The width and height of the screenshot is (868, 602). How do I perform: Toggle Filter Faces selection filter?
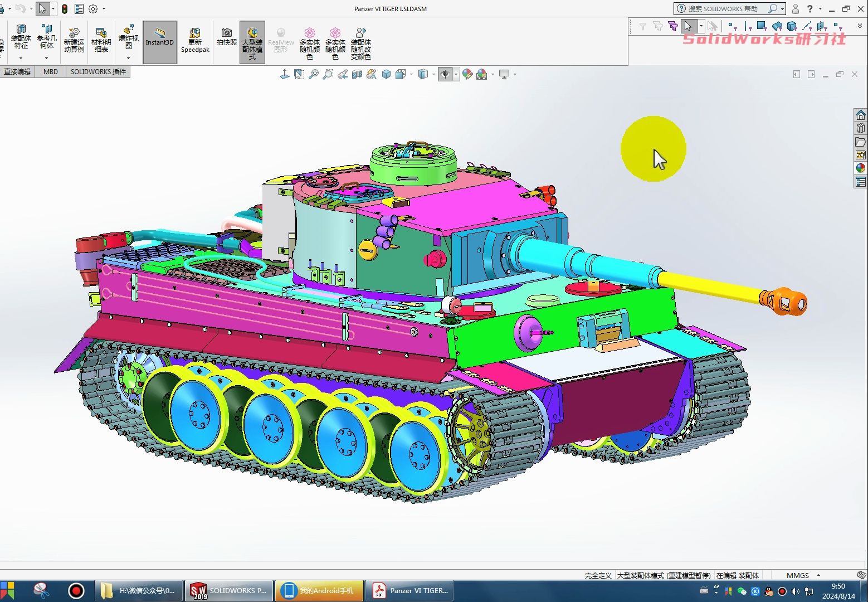click(762, 26)
